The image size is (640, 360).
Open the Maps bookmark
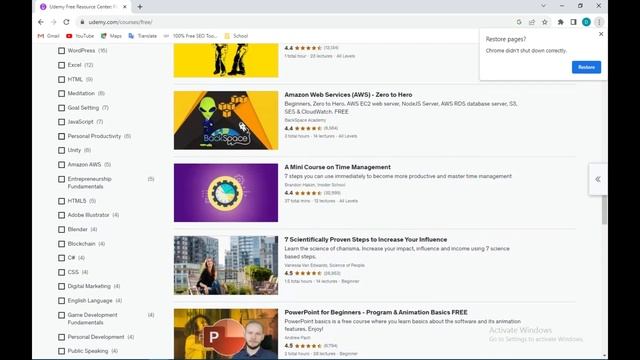pyautogui.click(x=111, y=36)
